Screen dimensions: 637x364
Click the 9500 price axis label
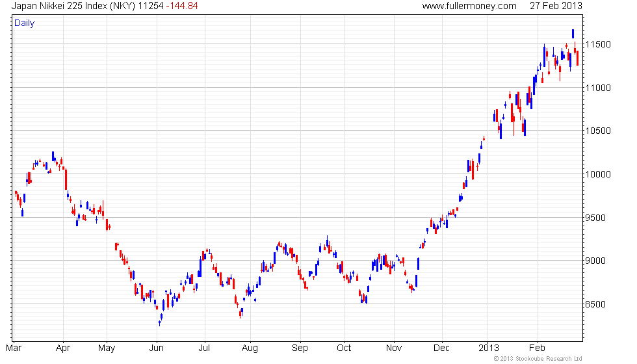tap(595, 218)
